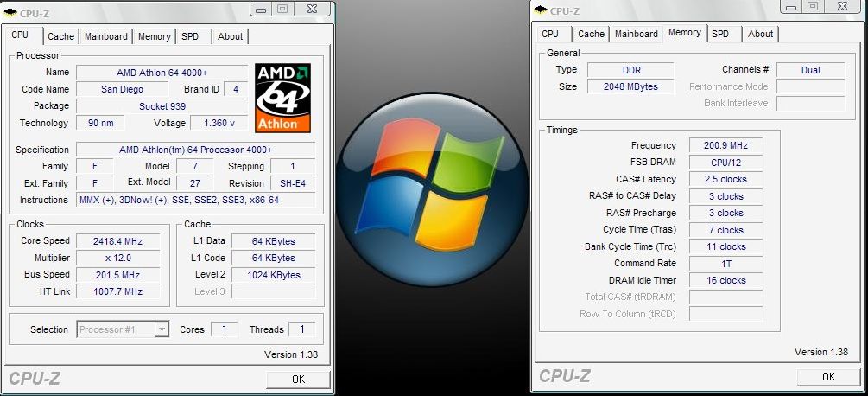Open the Mainboard tab in left CPU-Z window
The width and height of the screenshot is (868, 396).
(x=106, y=36)
